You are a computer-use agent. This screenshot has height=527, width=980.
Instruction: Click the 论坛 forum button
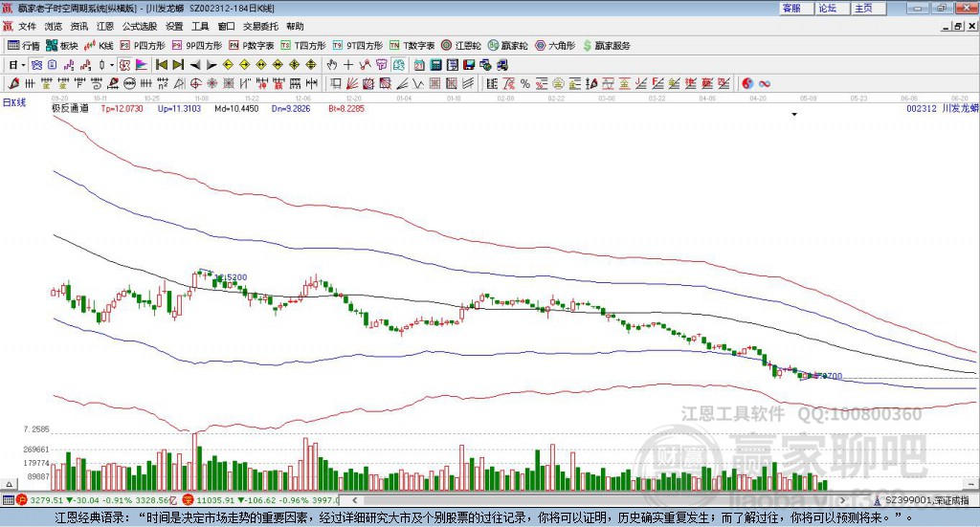(833, 8)
